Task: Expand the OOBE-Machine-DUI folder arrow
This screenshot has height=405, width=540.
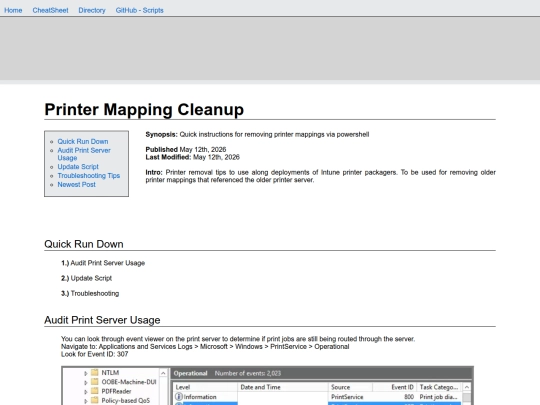Action: coord(86,382)
